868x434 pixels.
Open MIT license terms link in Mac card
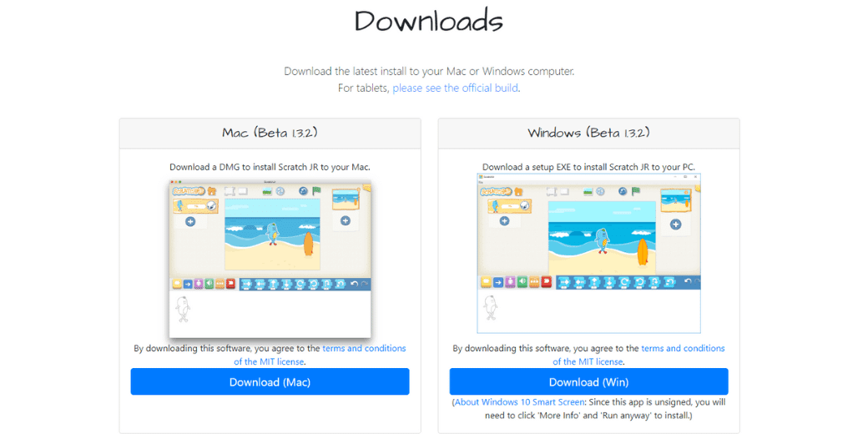click(320, 355)
